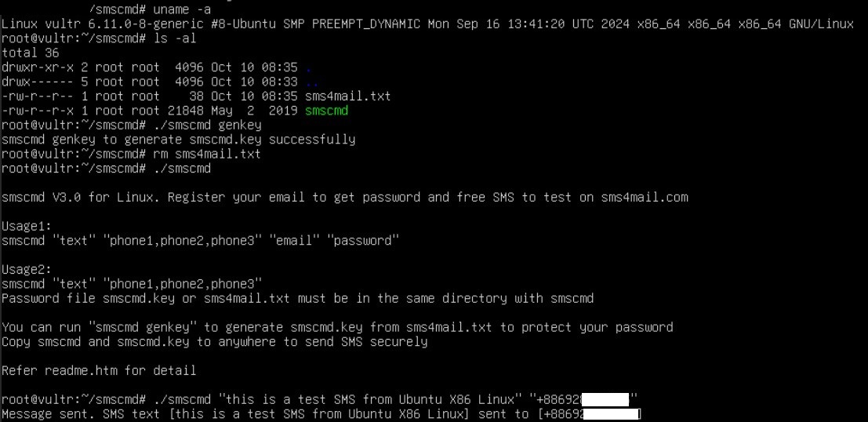Click the 'Usage1:' heading
This screenshot has width=868, height=422.
pyautogui.click(x=27, y=226)
